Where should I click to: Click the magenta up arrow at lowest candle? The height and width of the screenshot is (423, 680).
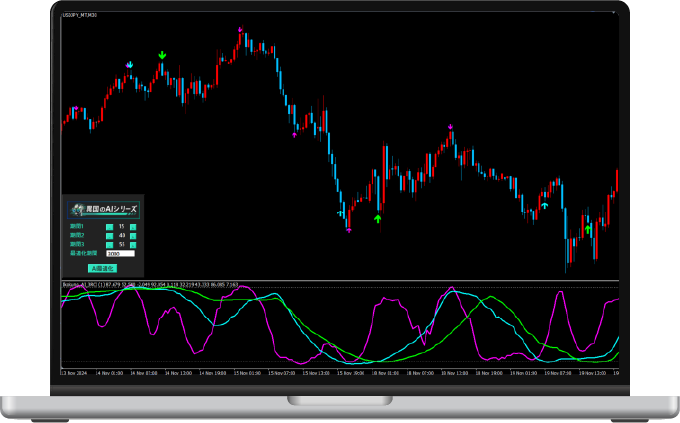[x=349, y=231]
